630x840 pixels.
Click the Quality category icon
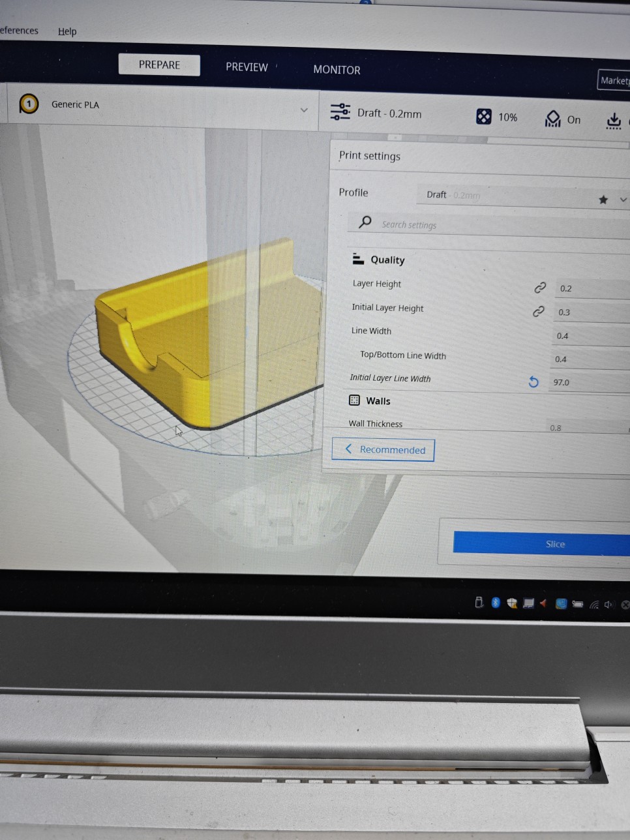coord(358,259)
